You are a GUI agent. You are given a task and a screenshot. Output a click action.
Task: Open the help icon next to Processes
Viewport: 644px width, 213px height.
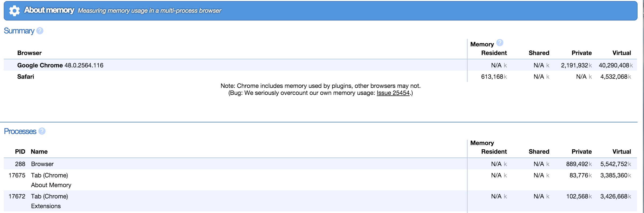tap(42, 131)
